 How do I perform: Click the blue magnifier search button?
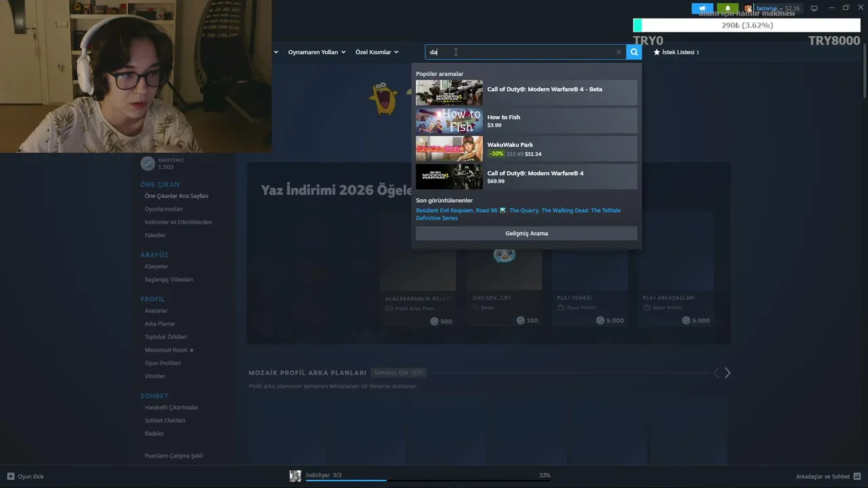click(x=634, y=52)
